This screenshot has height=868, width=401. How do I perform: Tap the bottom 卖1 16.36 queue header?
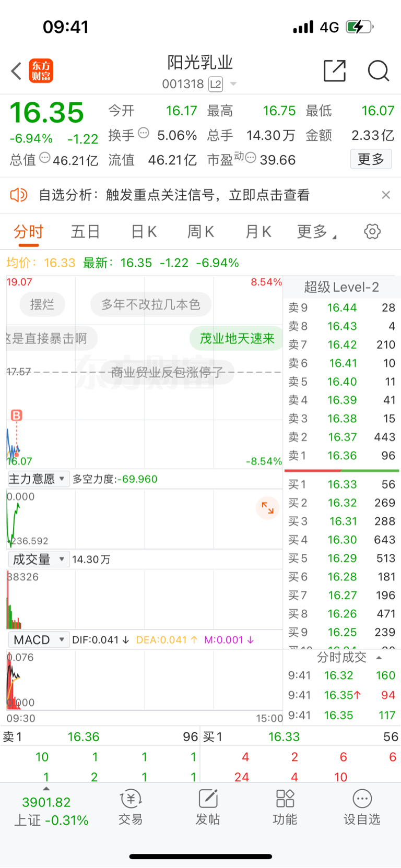pyautogui.click(x=100, y=736)
